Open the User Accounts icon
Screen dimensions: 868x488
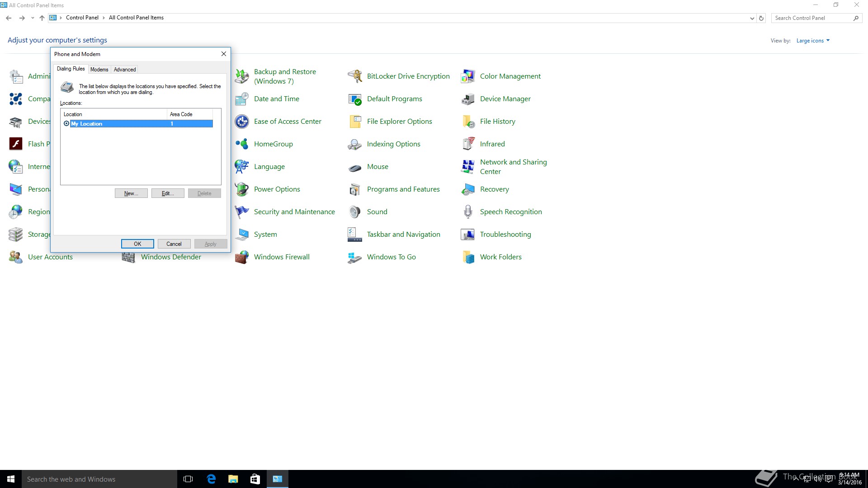(16, 257)
